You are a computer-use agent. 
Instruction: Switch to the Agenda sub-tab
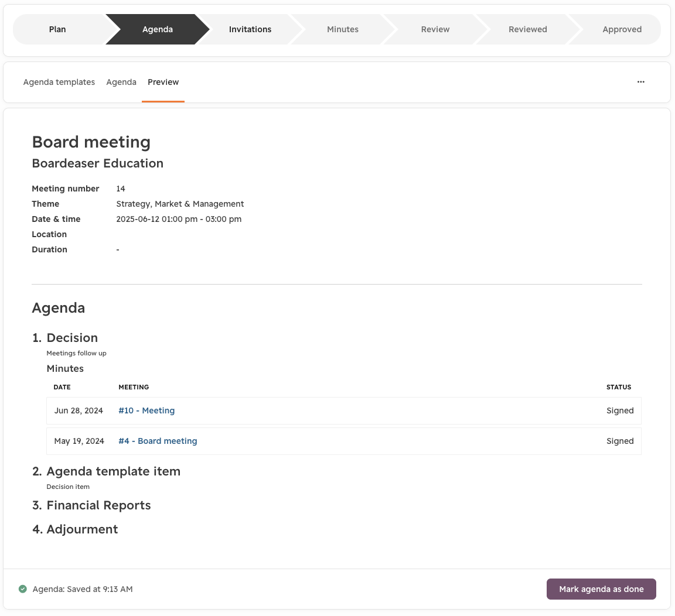click(x=121, y=82)
